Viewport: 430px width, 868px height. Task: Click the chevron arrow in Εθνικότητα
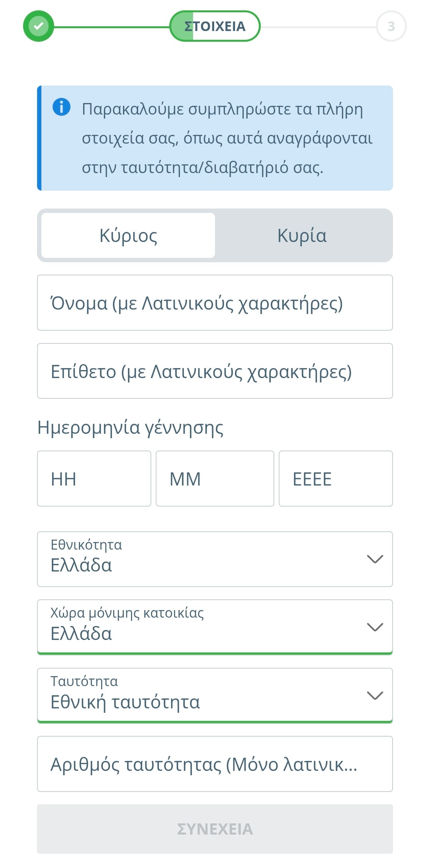375,559
